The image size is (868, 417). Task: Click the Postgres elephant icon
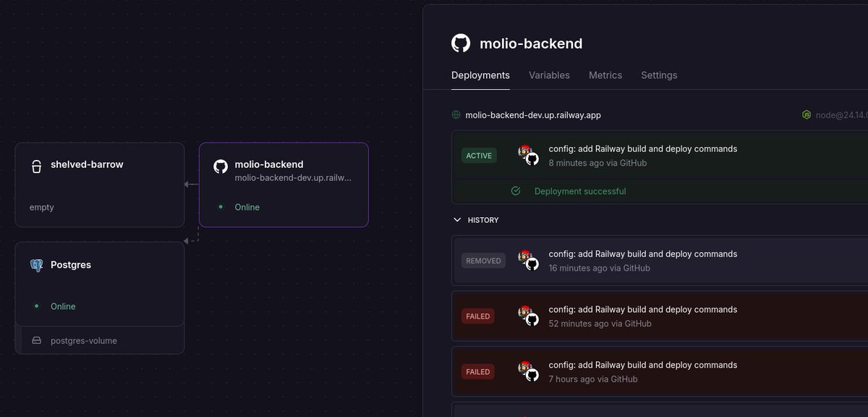[36, 265]
